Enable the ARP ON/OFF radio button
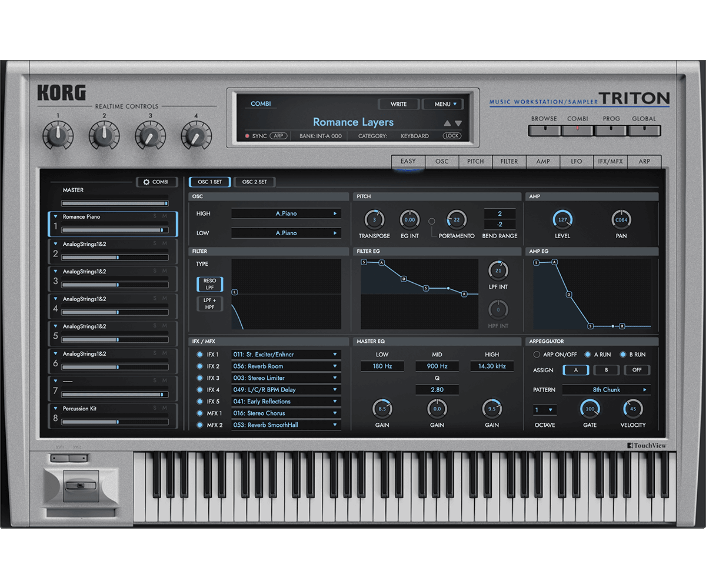Viewport: 706px width, 588px height. click(x=537, y=355)
